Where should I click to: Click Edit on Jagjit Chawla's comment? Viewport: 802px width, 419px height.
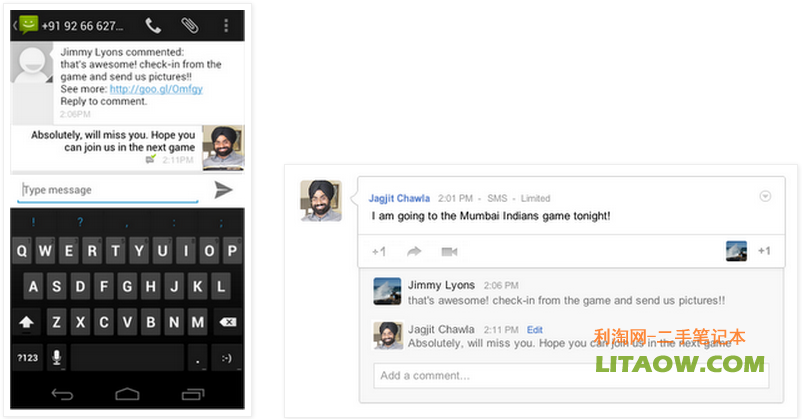(534, 329)
